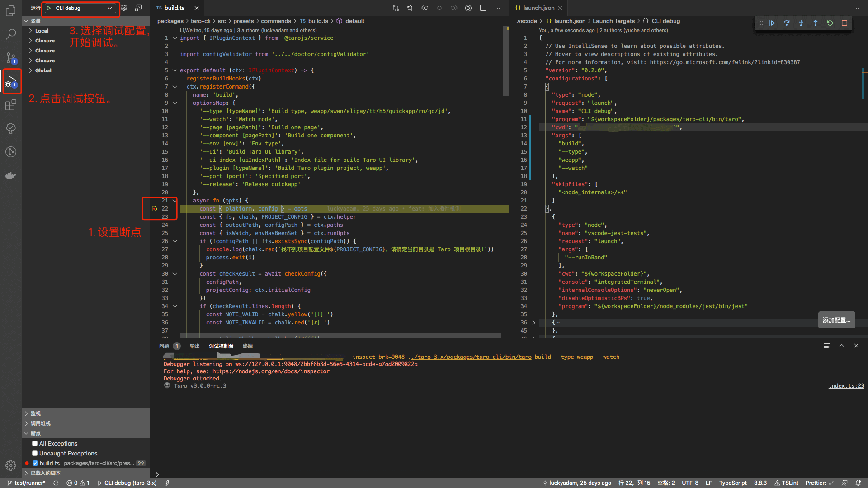Restart the debug session

[830, 23]
